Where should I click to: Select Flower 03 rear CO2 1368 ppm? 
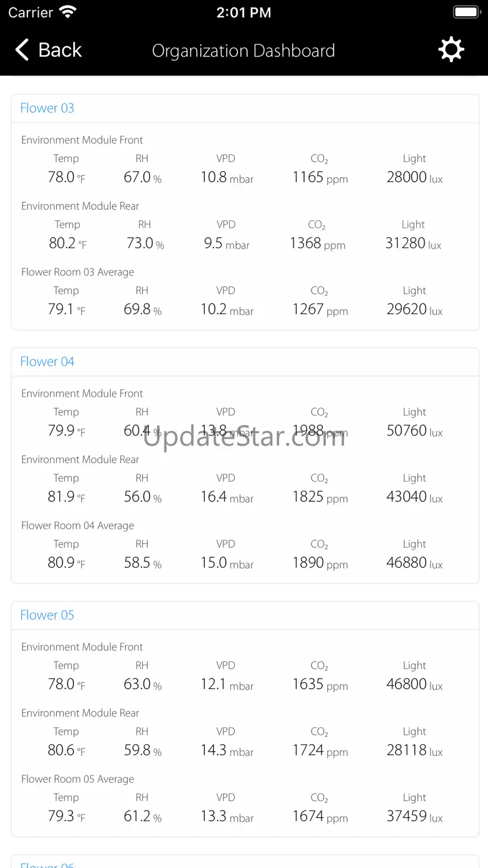(x=317, y=243)
